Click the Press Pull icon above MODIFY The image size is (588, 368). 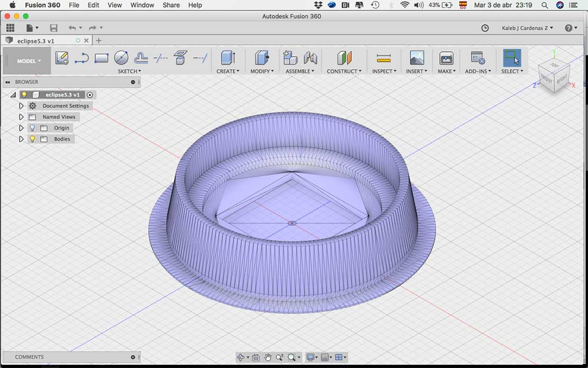[x=262, y=58]
